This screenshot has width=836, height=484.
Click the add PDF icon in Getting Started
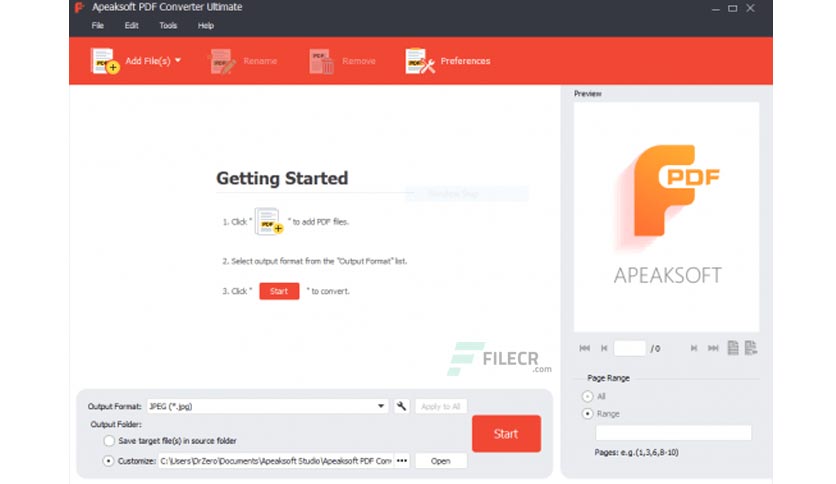pyautogui.click(x=269, y=221)
